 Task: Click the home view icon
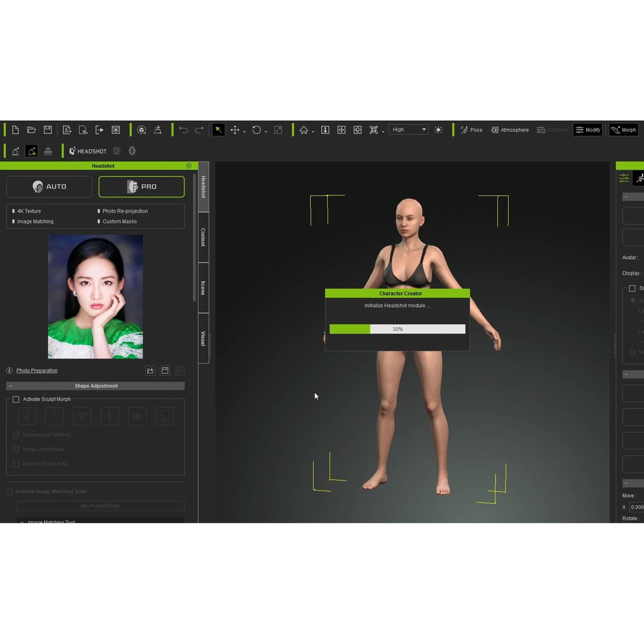(304, 130)
